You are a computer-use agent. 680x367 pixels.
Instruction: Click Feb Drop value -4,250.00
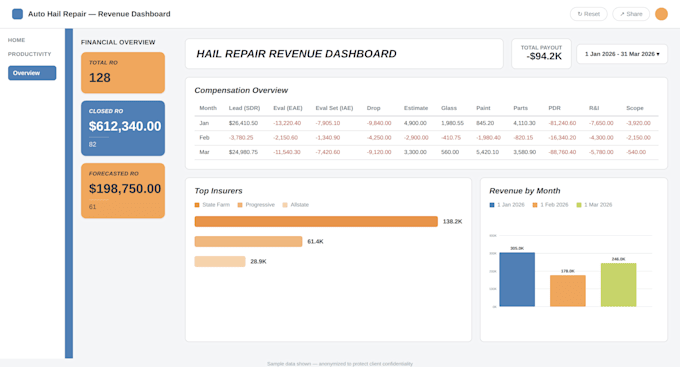coord(379,138)
